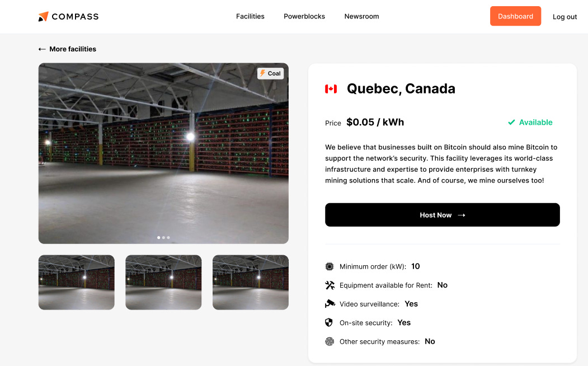Click the chip icon beside Minimum order
Image resolution: width=588 pixels, height=366 pixels.
330,266
